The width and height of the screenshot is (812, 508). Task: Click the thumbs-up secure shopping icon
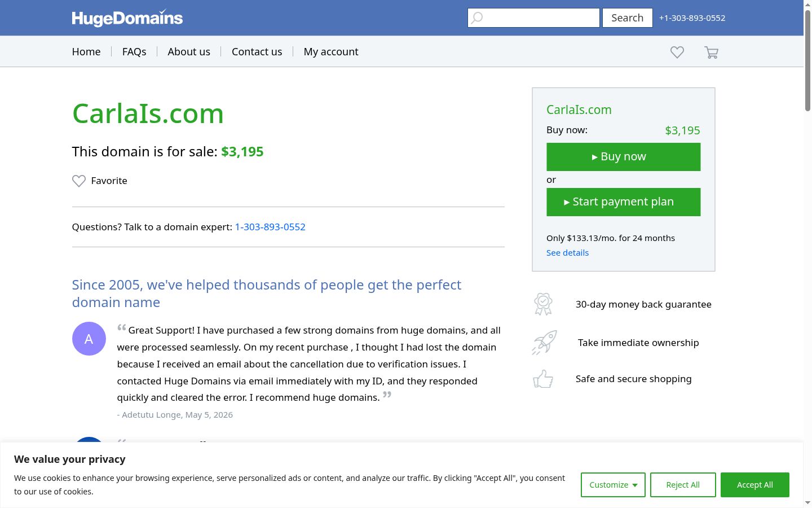(x=543, y=379)
